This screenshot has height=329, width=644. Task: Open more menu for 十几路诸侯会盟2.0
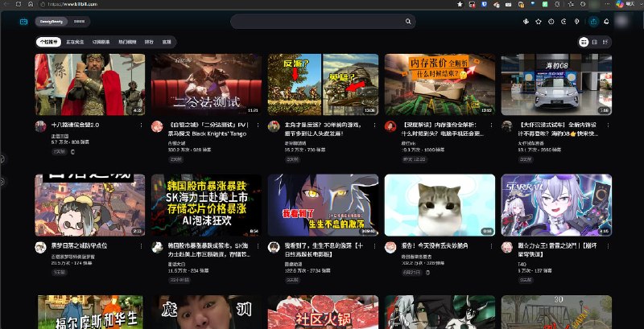[x=142, y=125]
